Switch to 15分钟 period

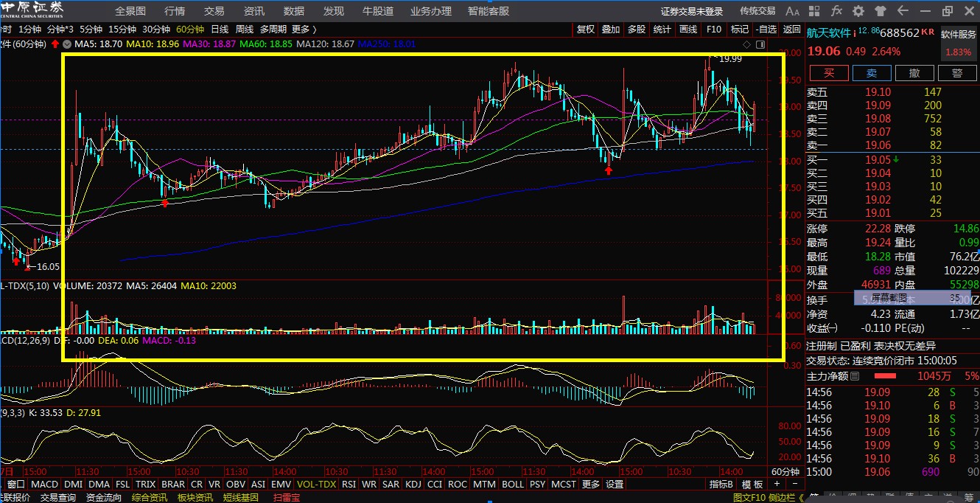pyautogui.click(x=122, y=30)
